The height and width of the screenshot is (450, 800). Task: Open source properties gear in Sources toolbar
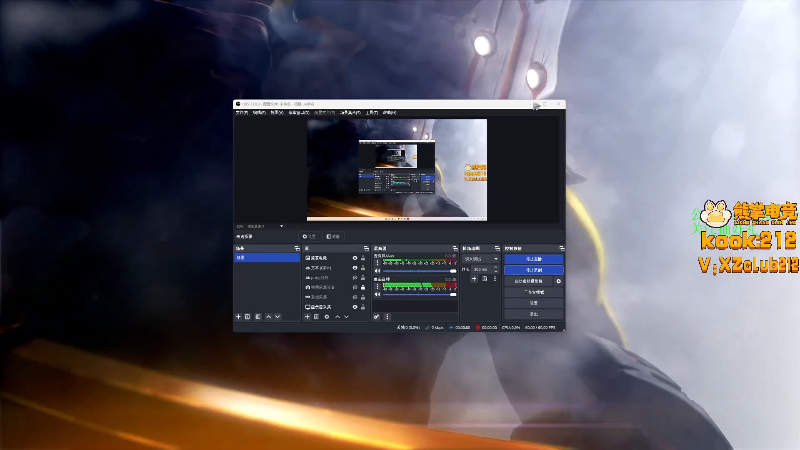coord(326,316)
